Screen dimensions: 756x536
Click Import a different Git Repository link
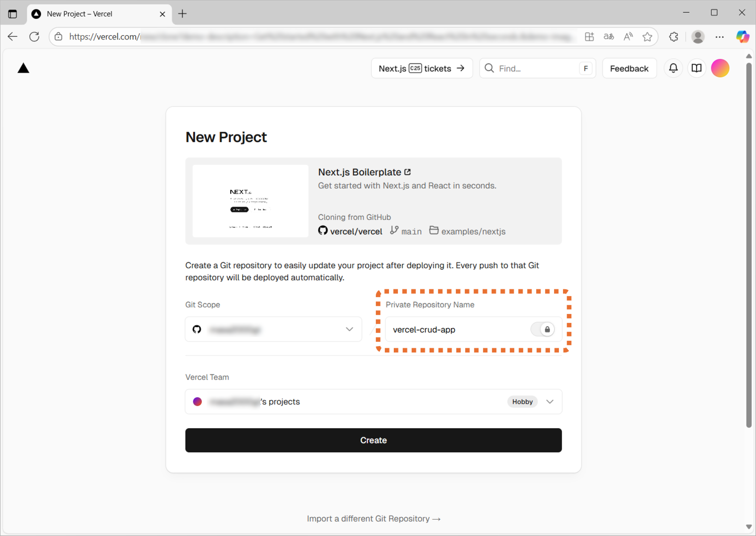373,519
